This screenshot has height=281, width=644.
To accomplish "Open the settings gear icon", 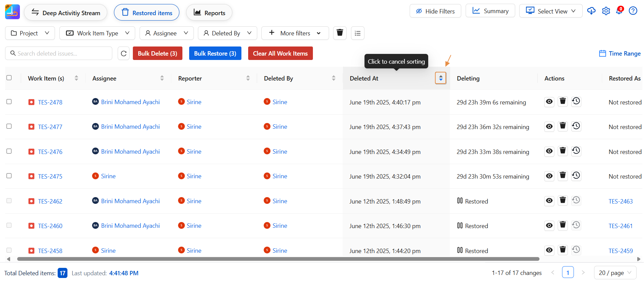I will [606, 11].
